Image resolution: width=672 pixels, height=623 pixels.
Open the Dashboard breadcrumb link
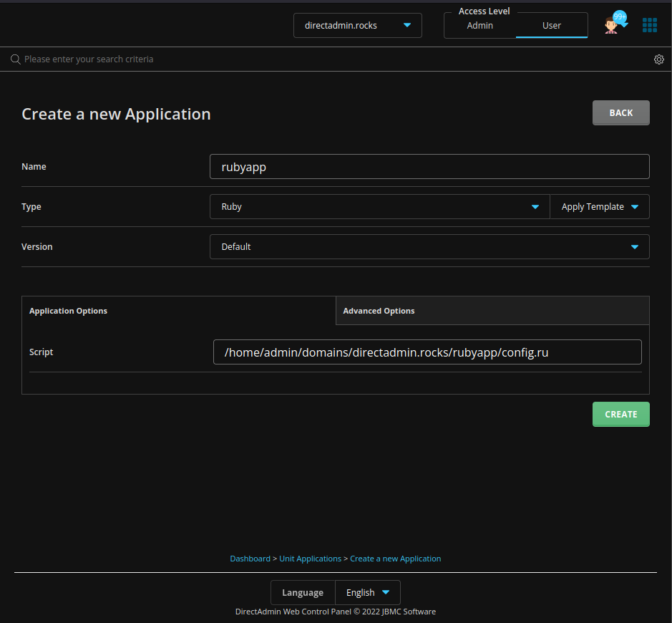coord(250,558)
